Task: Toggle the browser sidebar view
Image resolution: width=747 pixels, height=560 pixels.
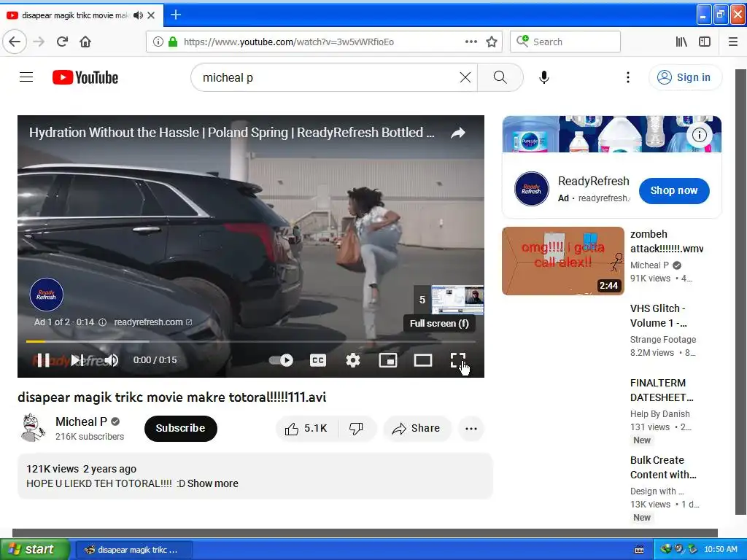Action: click(705, 42)
